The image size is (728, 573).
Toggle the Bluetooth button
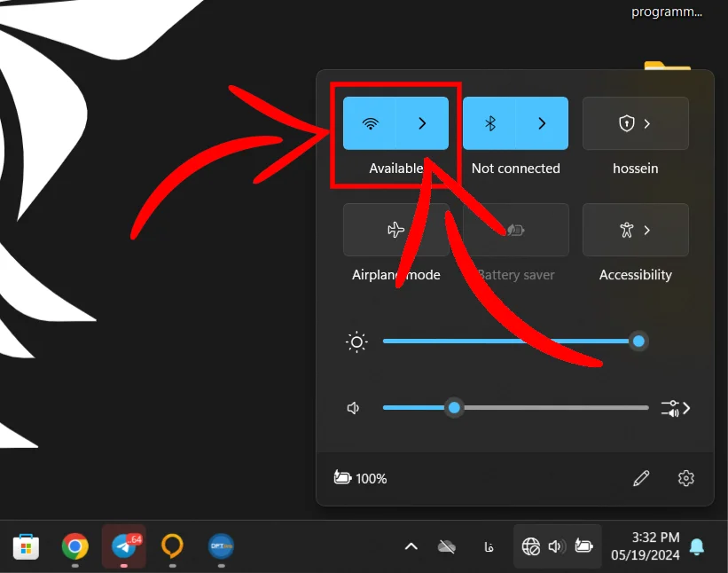(x=489, y=123)
